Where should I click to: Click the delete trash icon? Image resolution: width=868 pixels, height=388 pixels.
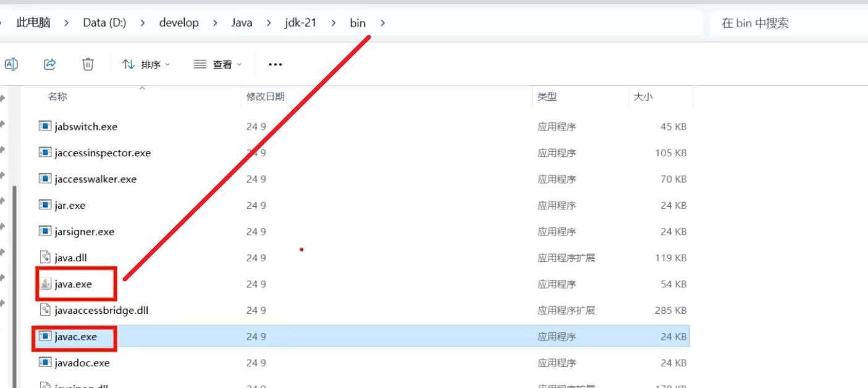click(x=88, y=64)
